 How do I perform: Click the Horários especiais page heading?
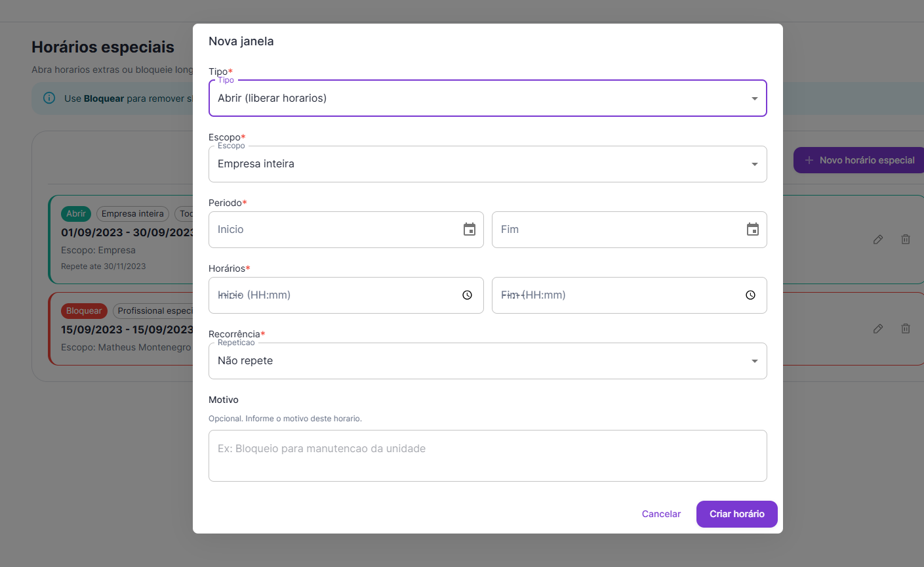click(103, 47)
